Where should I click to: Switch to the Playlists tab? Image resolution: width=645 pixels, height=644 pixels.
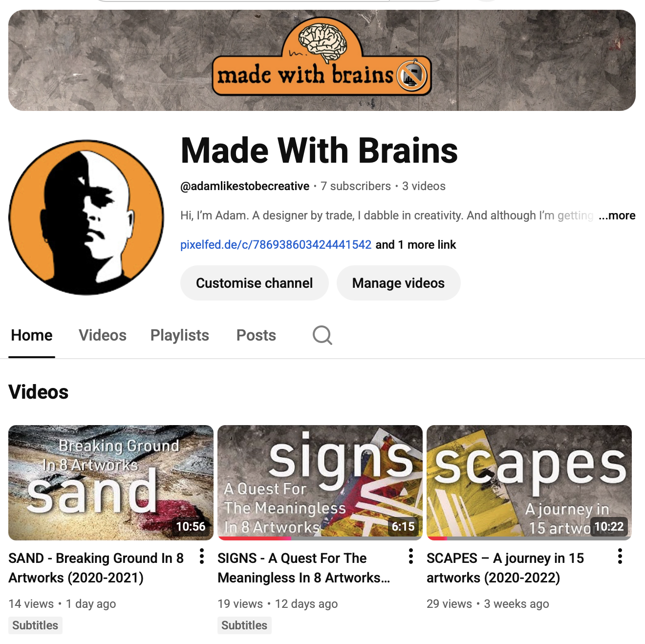(180, 335)
